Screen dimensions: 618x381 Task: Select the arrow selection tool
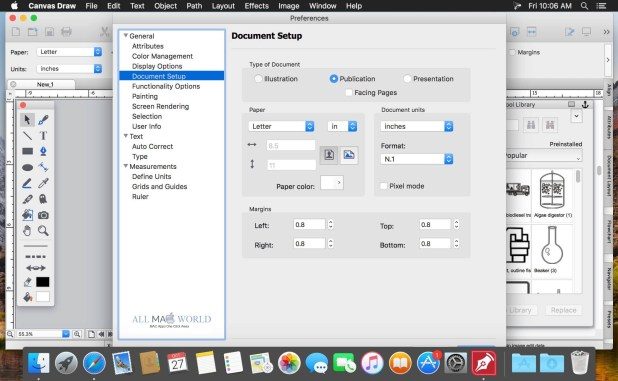(x=27, y=120)
